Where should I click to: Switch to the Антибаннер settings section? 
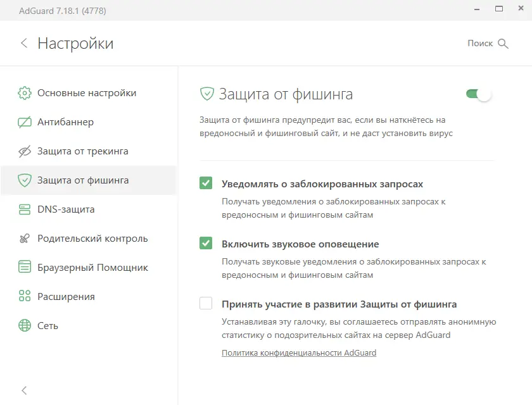[x=65, y=122]
